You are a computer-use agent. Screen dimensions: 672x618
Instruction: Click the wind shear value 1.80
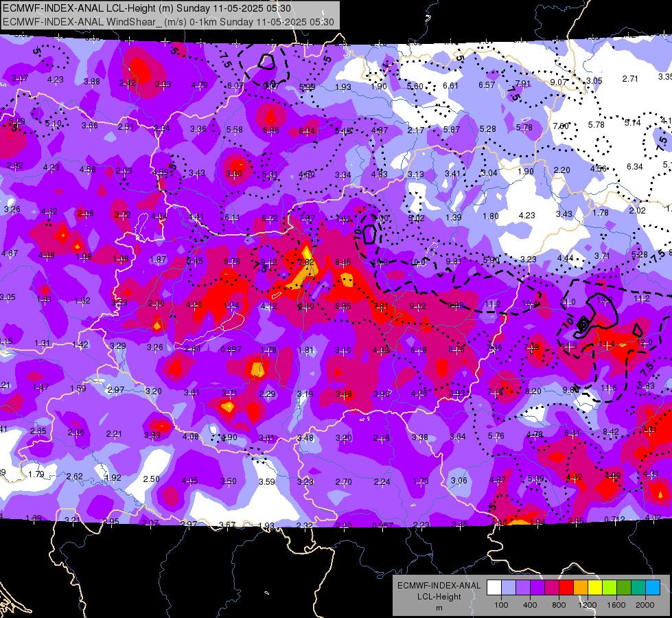(490, 216)
